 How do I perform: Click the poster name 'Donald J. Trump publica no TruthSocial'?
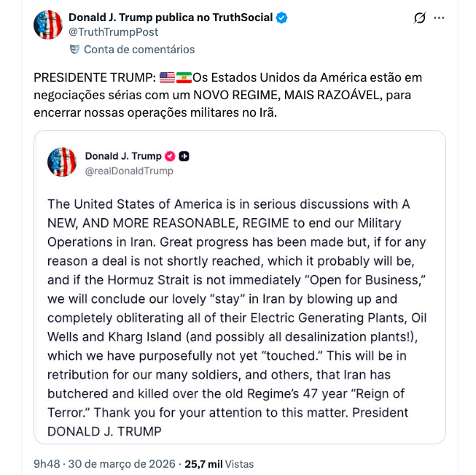click(x=171, y=18)
